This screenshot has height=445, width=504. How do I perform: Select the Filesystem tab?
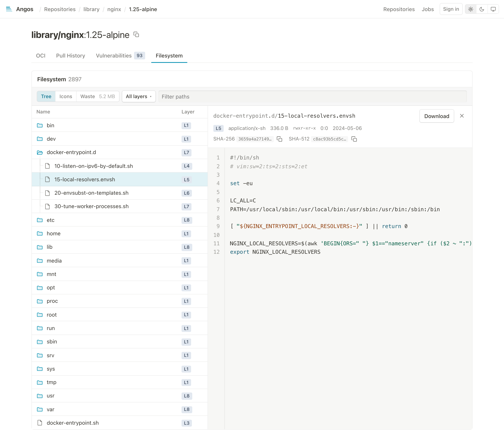coord(169,56)
